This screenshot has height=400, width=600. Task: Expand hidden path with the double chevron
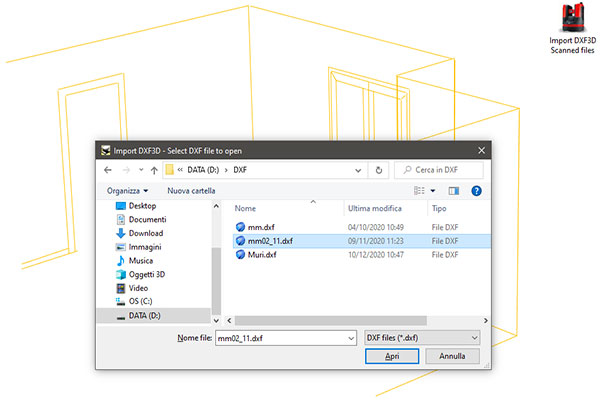click(180, 170)
